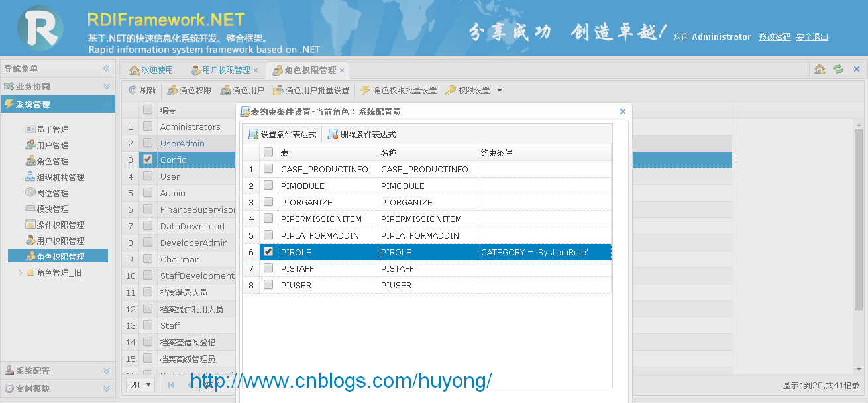Go to first page pager button
This screenshot has width=868, height=403.
point(171,385)
